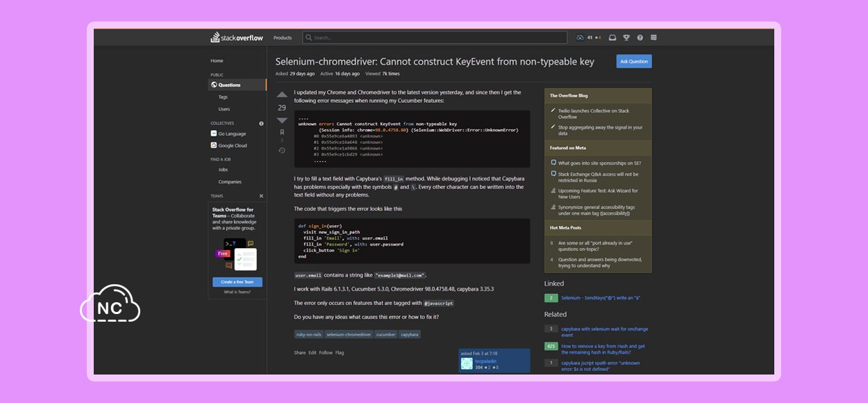Close the Teams promo with X

[261, 196]
